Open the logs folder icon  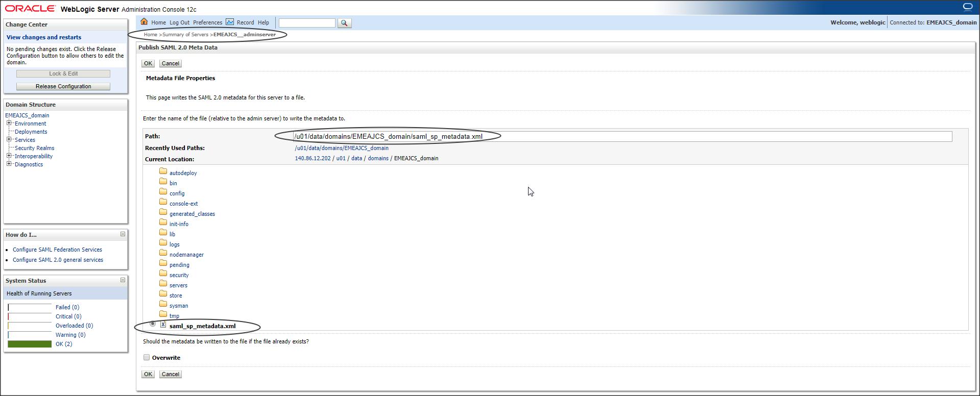click(163, 243)
